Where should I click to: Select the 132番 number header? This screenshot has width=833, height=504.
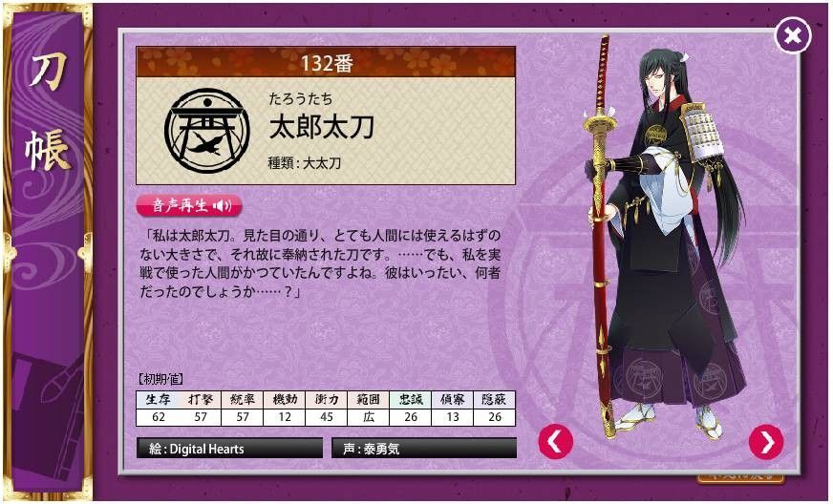pyautogui.click(x=326, y=63)
